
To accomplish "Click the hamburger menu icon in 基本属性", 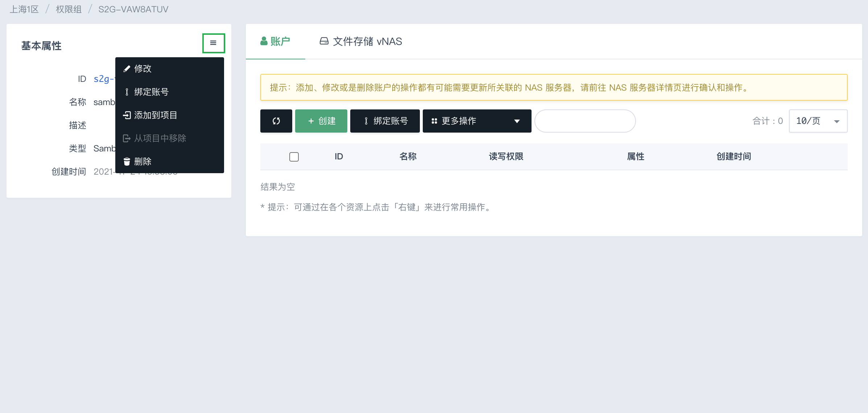I will point(213,43).
